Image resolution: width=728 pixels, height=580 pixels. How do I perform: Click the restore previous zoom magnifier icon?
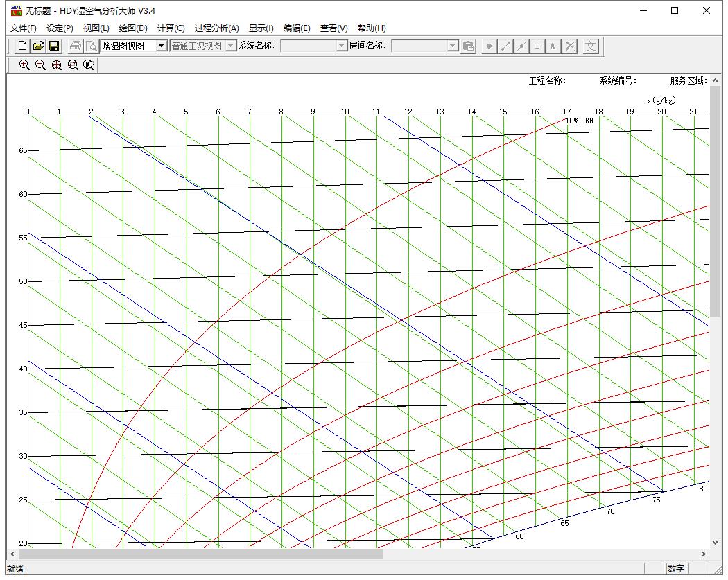tap(89, 65)
